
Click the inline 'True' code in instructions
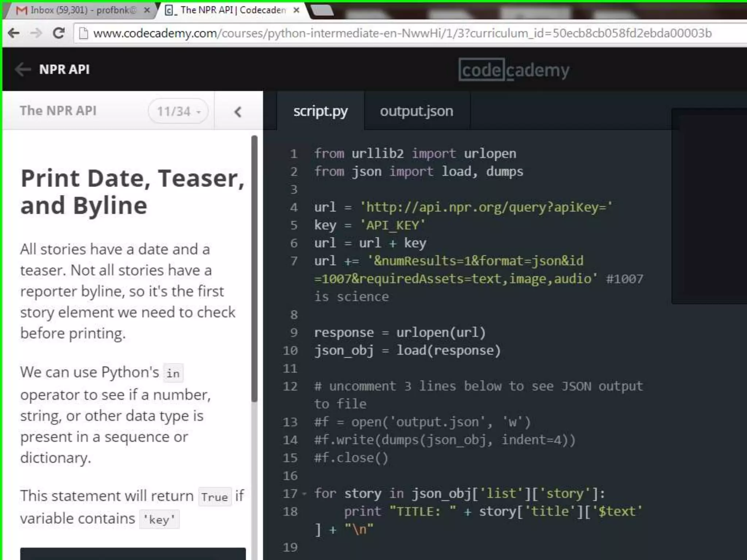coord(214,497)
